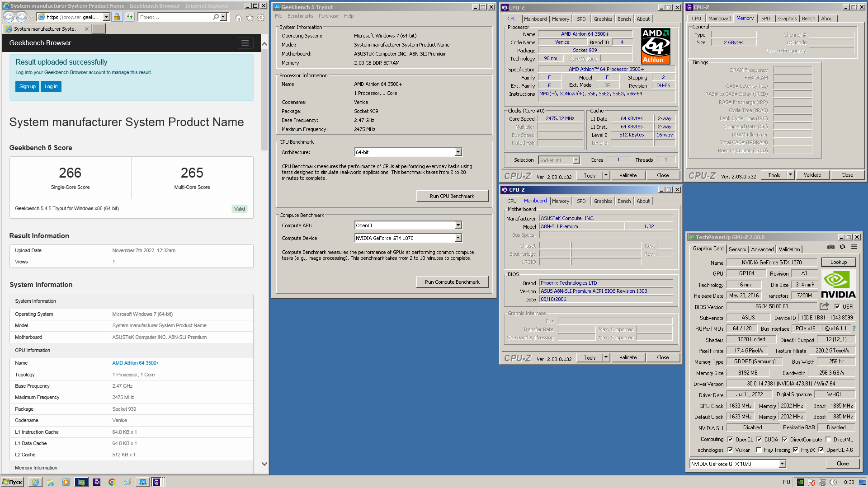This screenshot has height=488, width=868.
Task: Open Paint from the taskbar
Action: point(127,482)
